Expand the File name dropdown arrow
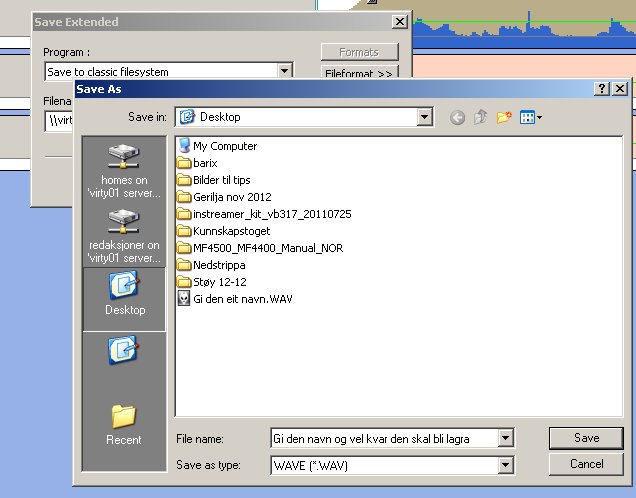Image resolution: width=636 pixels, height=498 pixels. point(505,438)
